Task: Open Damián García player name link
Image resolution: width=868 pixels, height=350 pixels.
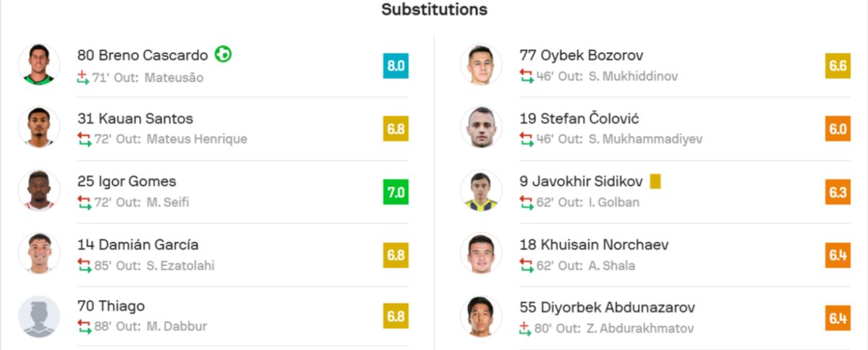Action: point(138,244)
